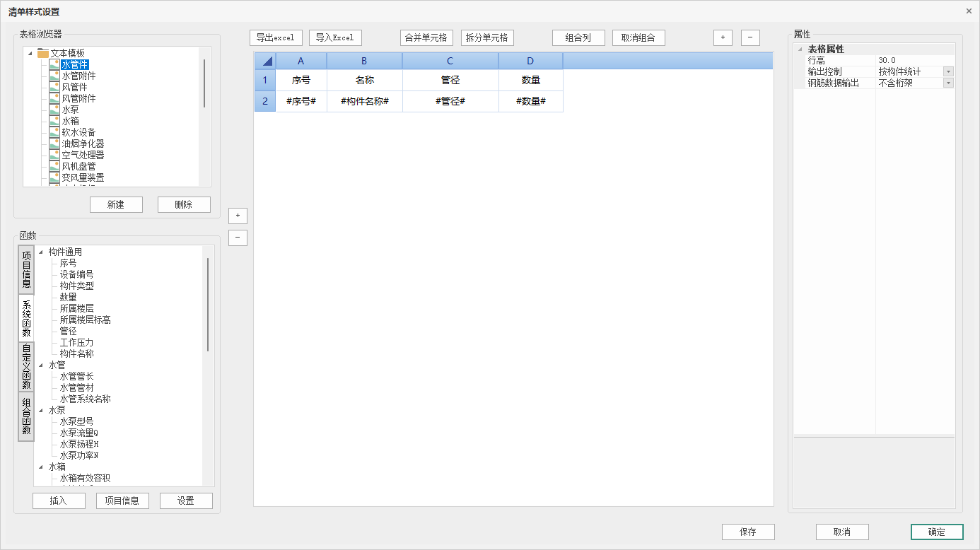Viewport: 980px width, 550px height.
Task: Click the minus button left of the grid
Action: pos(238,238)
